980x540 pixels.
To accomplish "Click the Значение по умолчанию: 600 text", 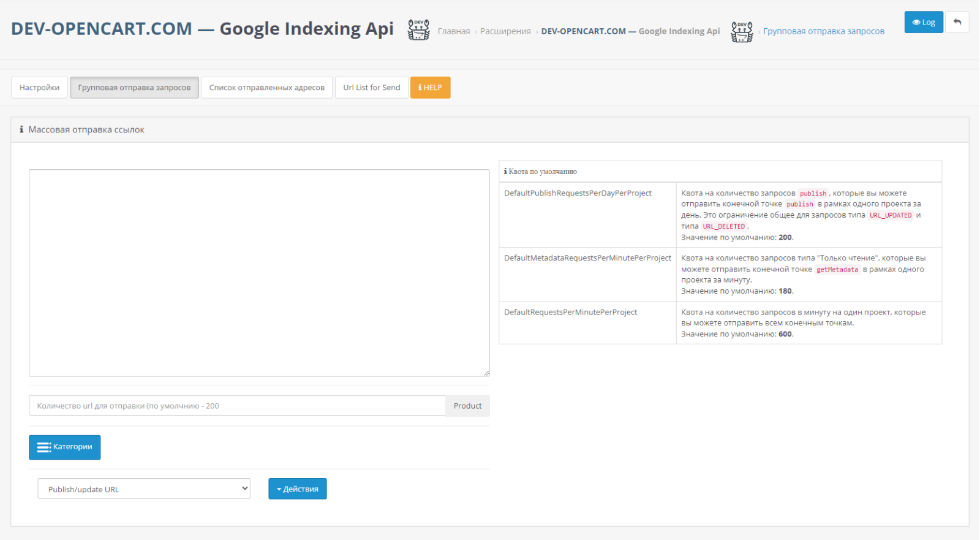I will [x=737, y=334].
